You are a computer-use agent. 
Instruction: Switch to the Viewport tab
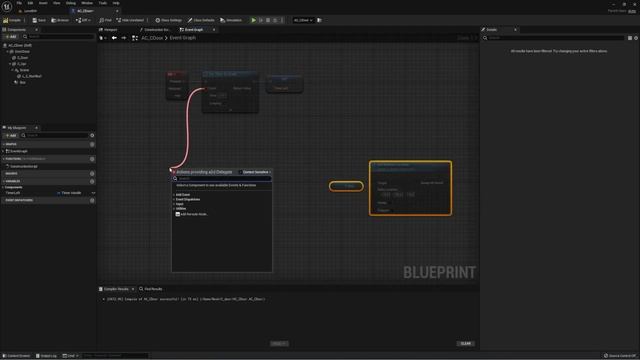pos(108,30)
